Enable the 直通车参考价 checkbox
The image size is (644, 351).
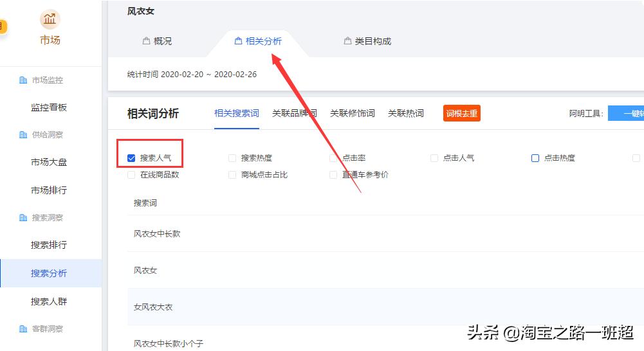pyautogui.click(x=333, y=175)
